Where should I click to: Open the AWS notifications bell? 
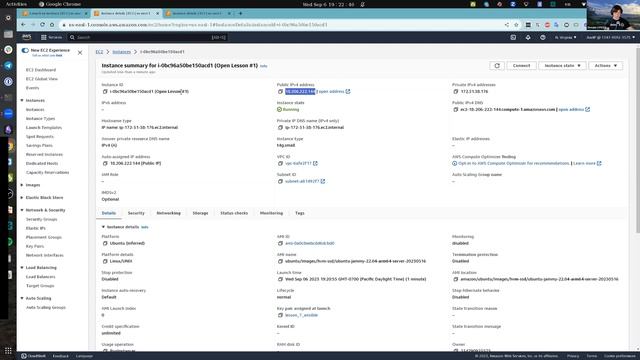point(528,37)
